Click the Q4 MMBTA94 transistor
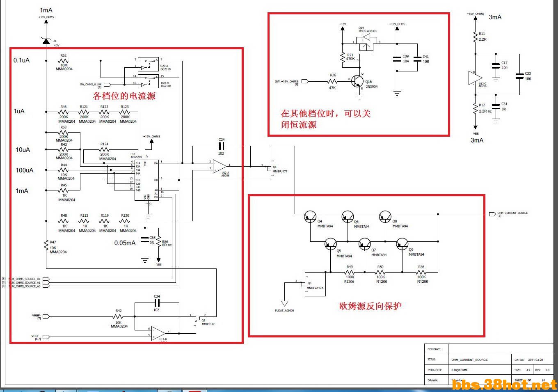Image resolution: width=558 pixels, height=392 pixels. point(310,216)
